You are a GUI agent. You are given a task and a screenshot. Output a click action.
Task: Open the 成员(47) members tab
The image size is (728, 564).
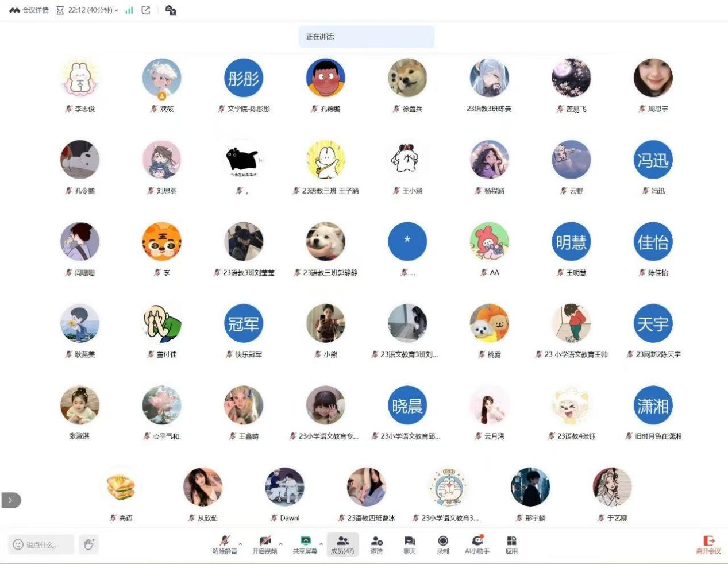pyautogui.click(x=342, y=544)
